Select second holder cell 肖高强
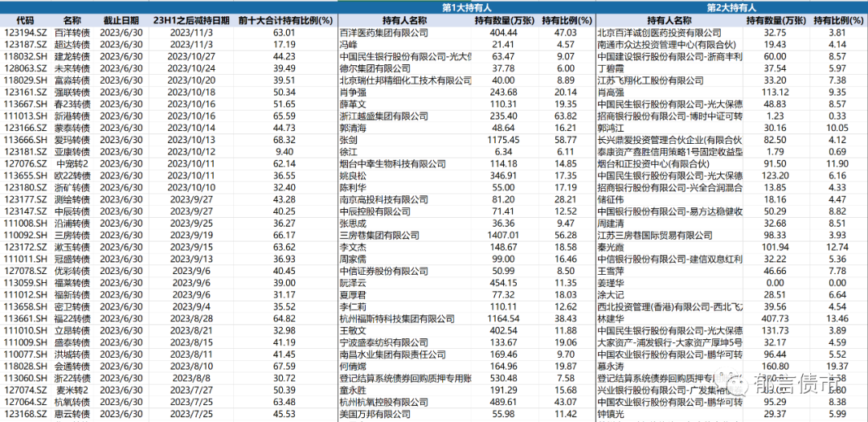The image size is (868, 422). pos(612,92)
